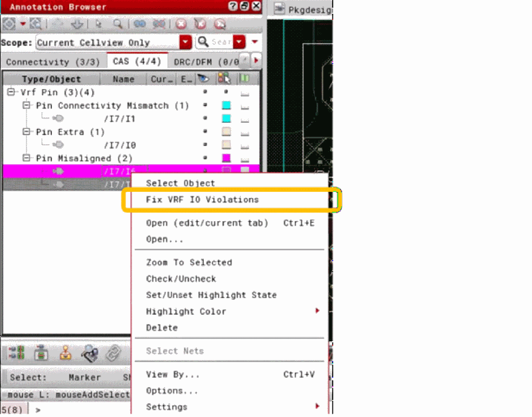Click into the Search input field

pyautogui.click(x=221, y=42)
